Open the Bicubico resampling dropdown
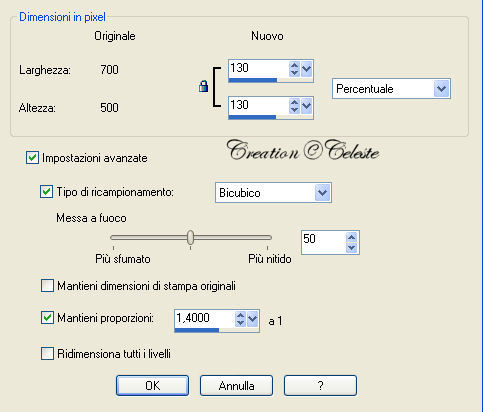 322,193
